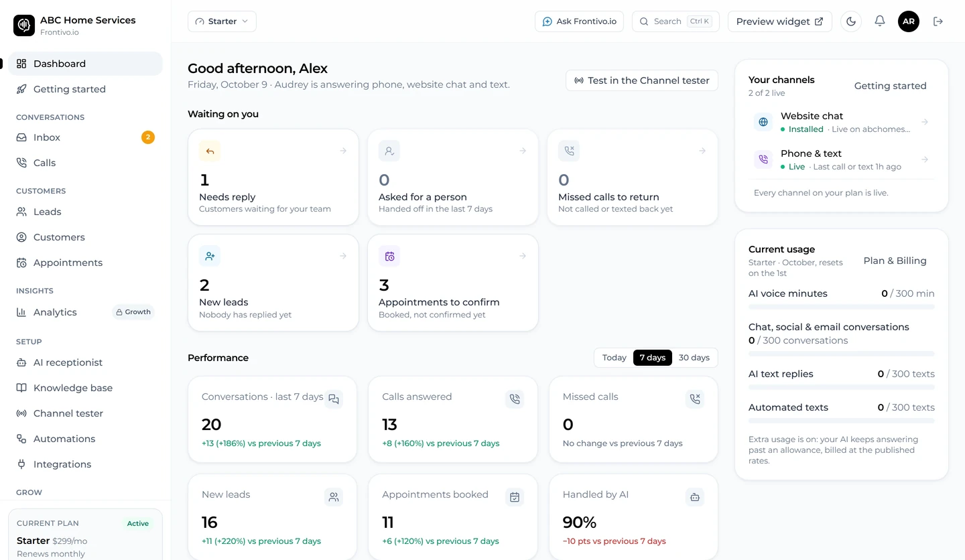Viewport: 965px width, 560px height.
Task: Open Integrations in sidebar
Action: 85,464
